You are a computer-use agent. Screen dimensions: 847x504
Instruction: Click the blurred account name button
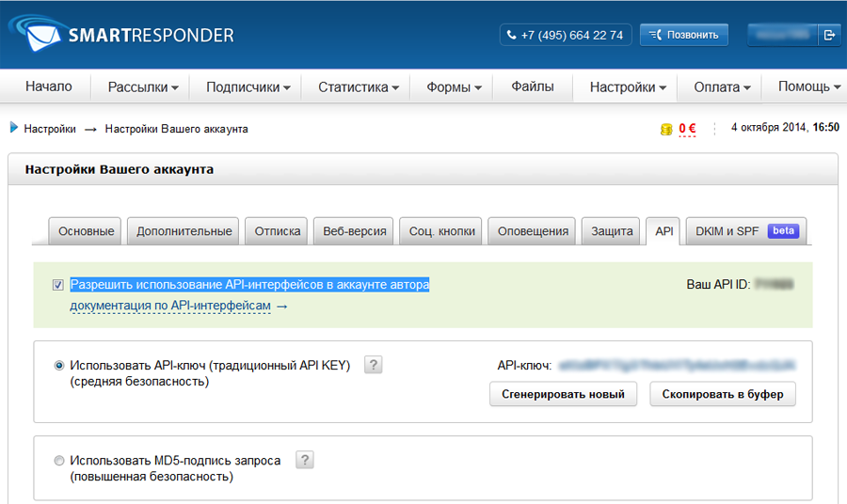[782, 35]
